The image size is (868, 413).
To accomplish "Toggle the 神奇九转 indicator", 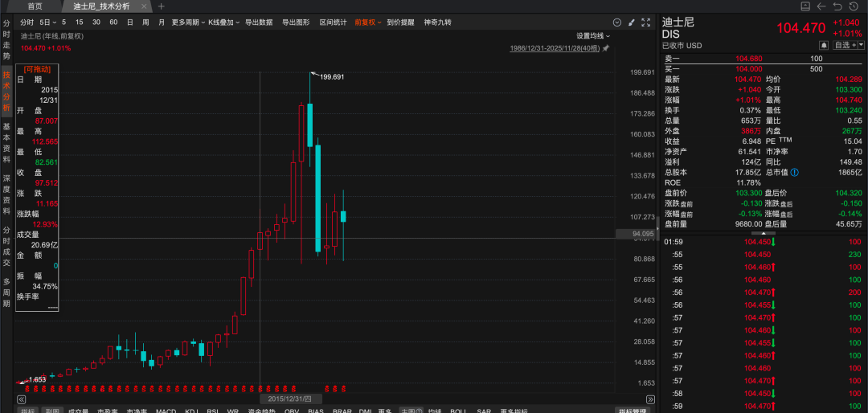I will (438, 22).
